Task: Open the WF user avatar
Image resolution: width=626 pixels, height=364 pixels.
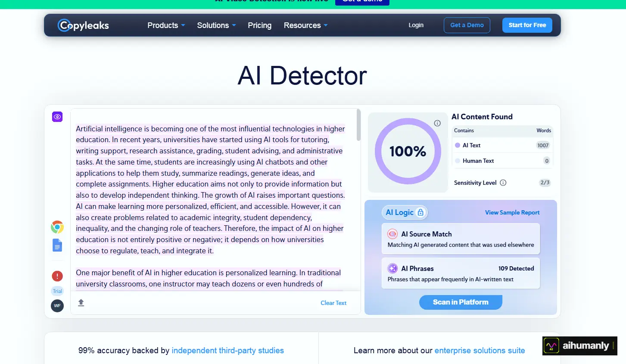Action: pos(57,306)
